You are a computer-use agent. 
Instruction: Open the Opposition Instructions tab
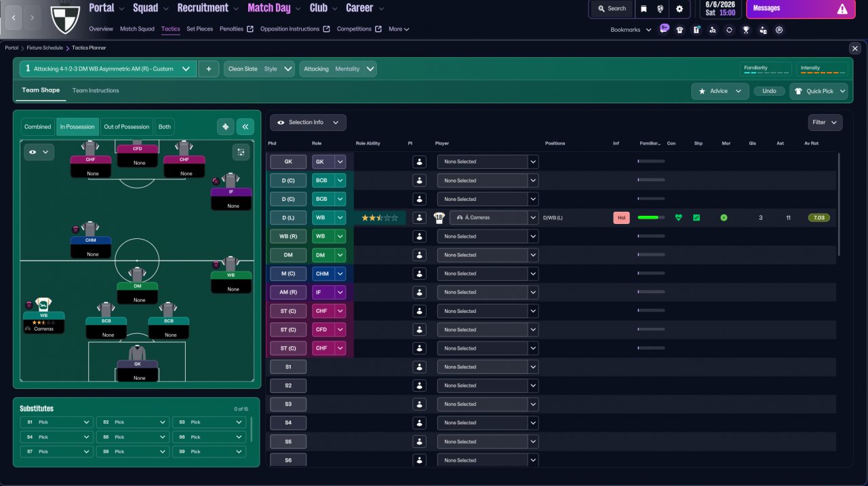295,29
